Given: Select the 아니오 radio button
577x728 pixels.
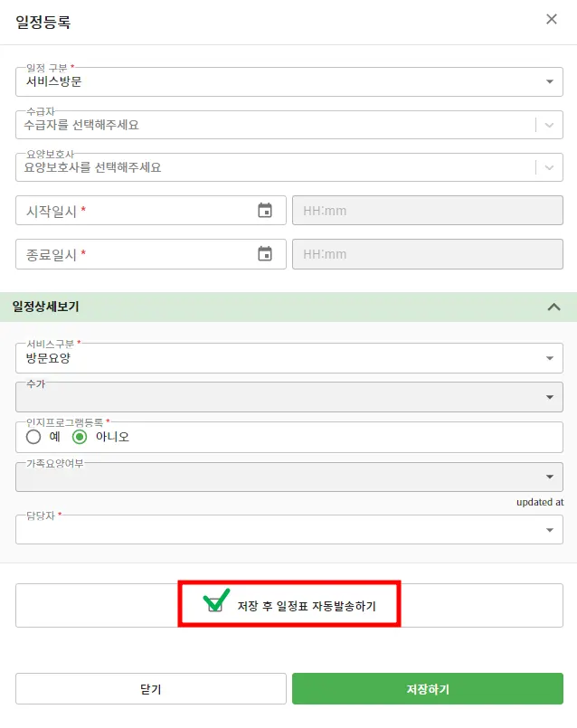Looking at the screenshot, I should click(x=80, y=437).
